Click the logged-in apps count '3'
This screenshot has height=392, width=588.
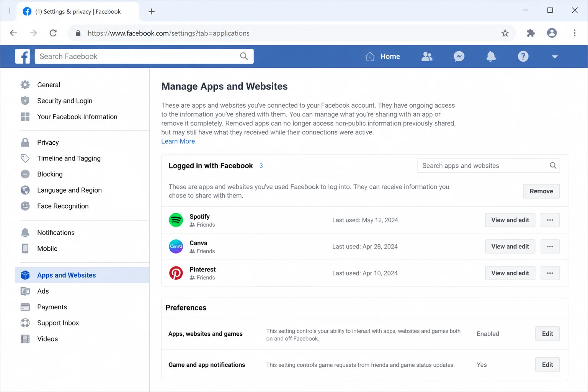(261, 166)
